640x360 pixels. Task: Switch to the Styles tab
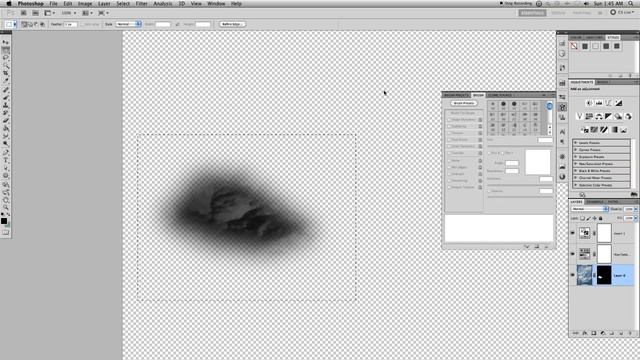tap(613, 38)
